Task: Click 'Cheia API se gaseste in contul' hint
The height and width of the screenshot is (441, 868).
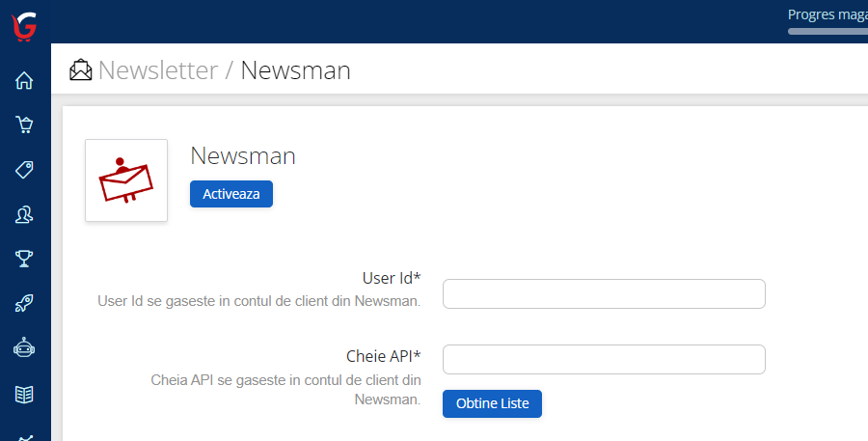Action: pos(285,390)
